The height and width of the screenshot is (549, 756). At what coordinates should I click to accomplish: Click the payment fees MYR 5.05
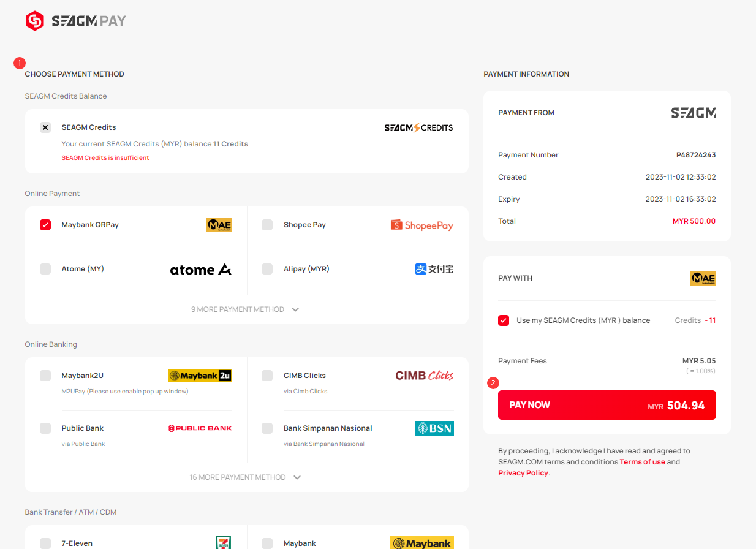(x=699, y=361)
